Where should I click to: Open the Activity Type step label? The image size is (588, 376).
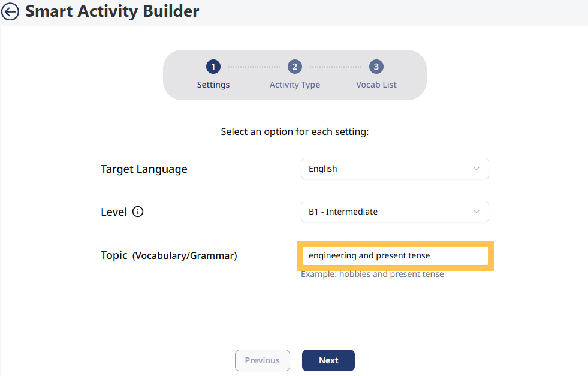(294, 85)
